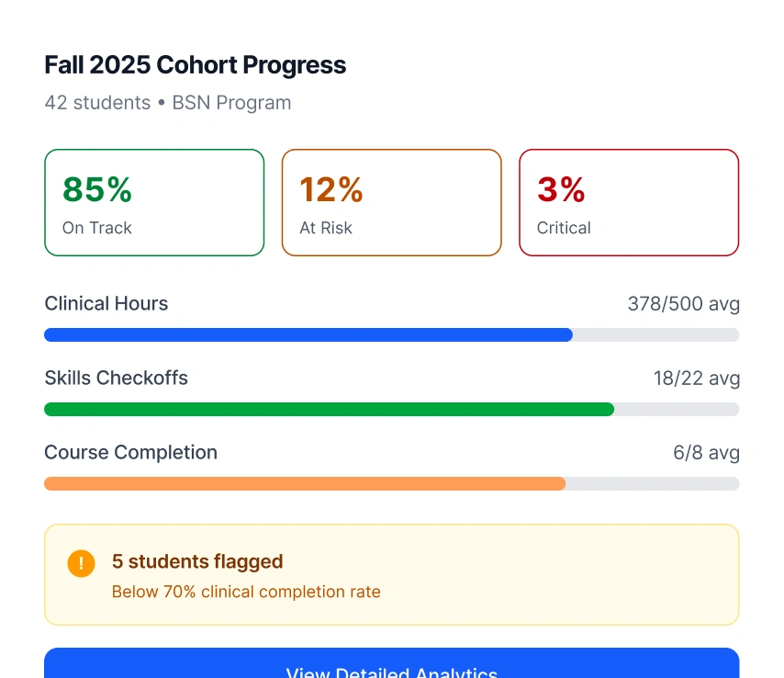Click the Critical label inside red card
This screenshot has width=784, height=678.
563,228
